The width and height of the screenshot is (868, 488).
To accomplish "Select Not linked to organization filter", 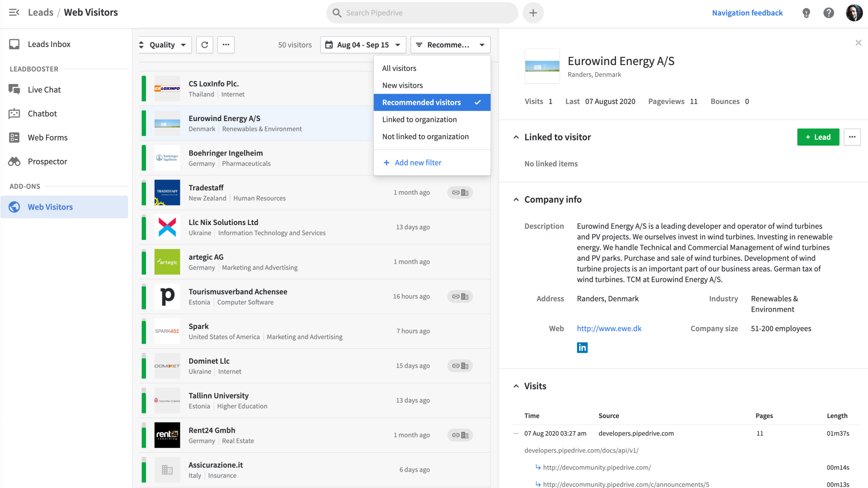I will (x=432, y=136).
